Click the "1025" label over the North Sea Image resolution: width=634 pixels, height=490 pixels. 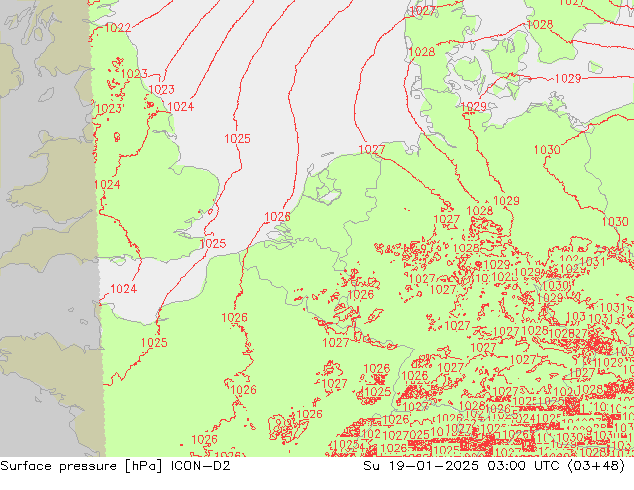(x=237, y=139)
